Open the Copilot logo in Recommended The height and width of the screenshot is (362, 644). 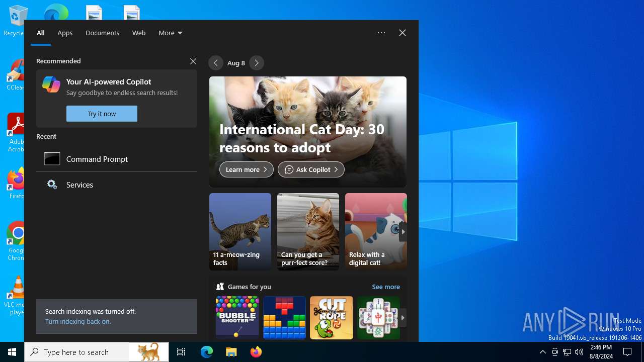coord(51,84)
